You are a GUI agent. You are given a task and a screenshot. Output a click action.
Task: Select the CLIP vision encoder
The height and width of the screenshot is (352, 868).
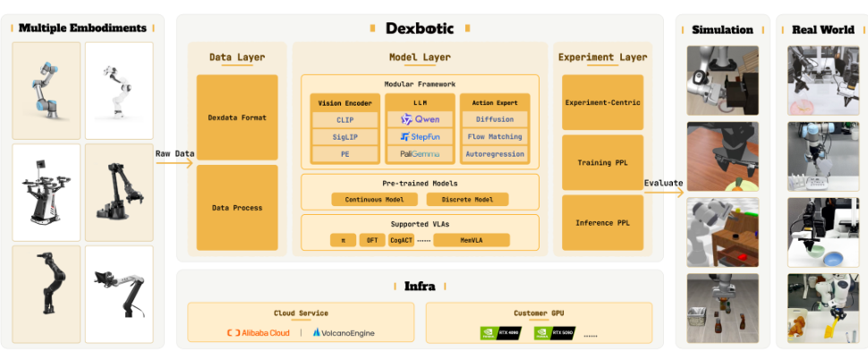[345, 119]
